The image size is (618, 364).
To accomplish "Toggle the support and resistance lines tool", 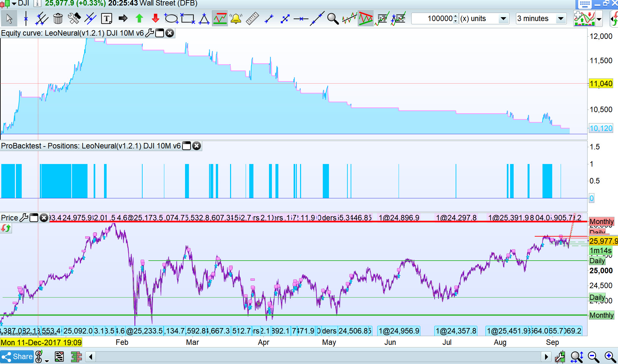I will [220, 18].
